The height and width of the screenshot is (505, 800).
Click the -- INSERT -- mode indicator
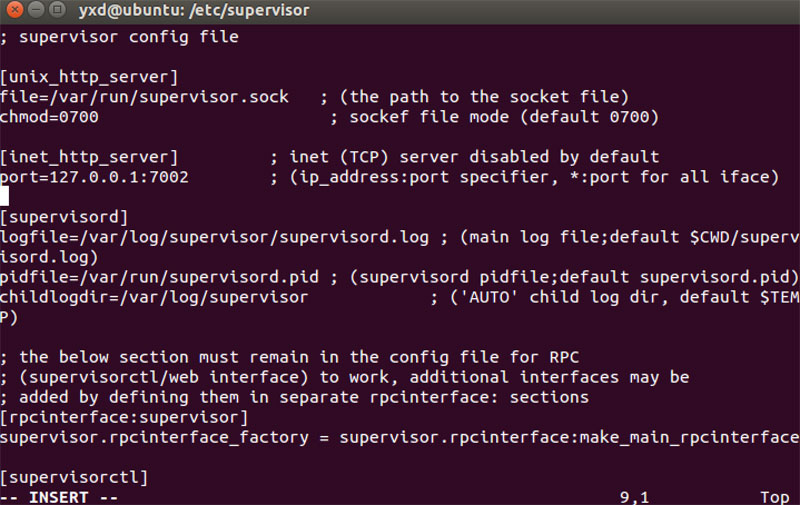click(x=59, y=497)
